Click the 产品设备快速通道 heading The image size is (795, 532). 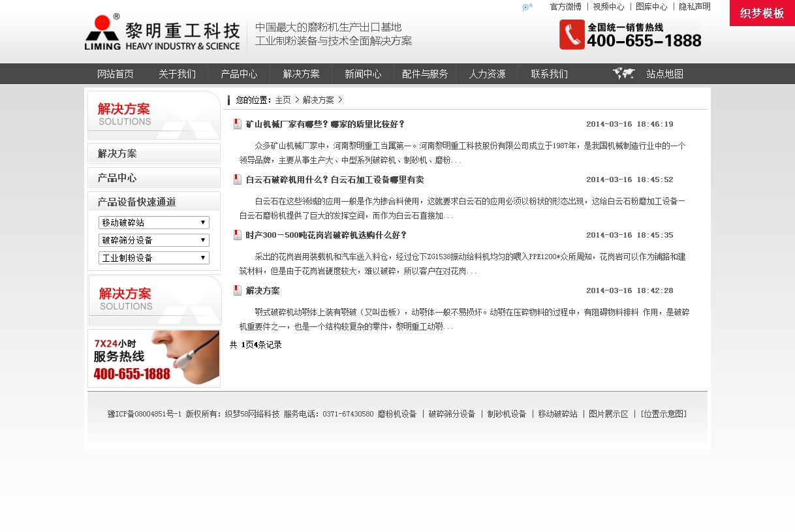tap(136, 202)
